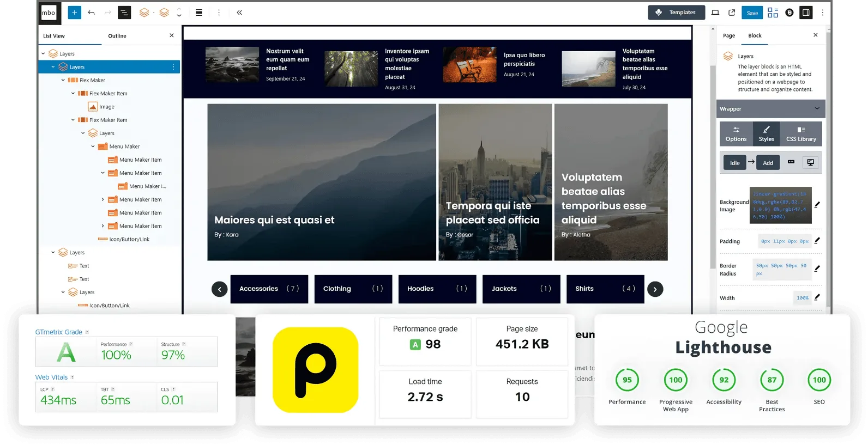The image size is (868, 445).
Task: Click the Background Image gradient value box
Action: tap(780, 205)
